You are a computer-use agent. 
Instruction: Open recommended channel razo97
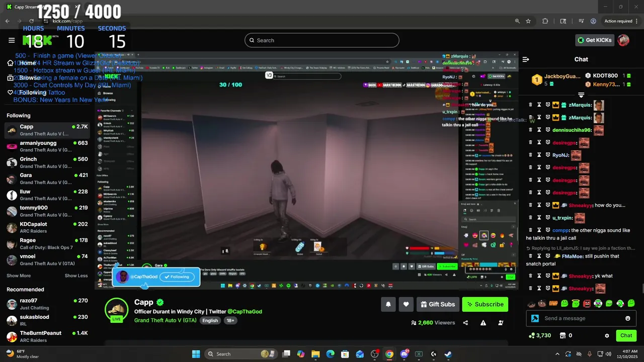point(47,304)
